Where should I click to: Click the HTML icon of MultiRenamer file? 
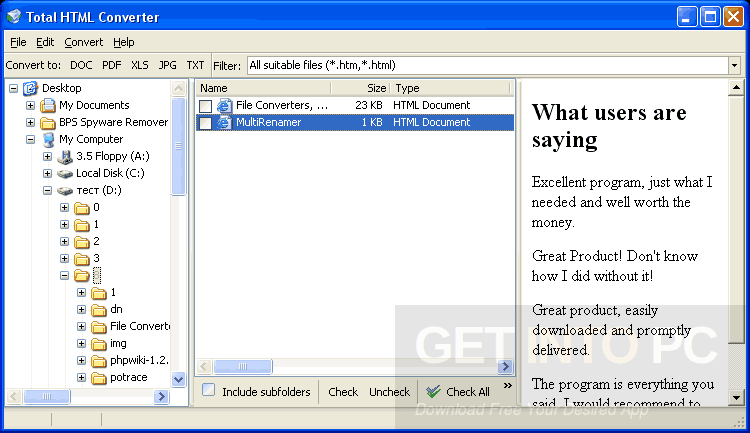[x=224, y=122]
